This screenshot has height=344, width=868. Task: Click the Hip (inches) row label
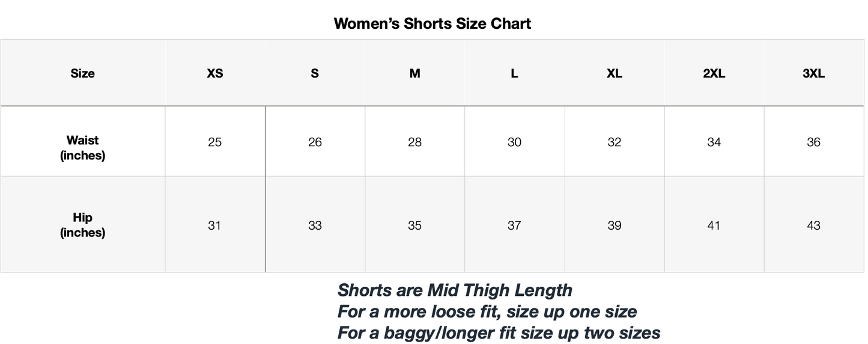coord(82,225)
